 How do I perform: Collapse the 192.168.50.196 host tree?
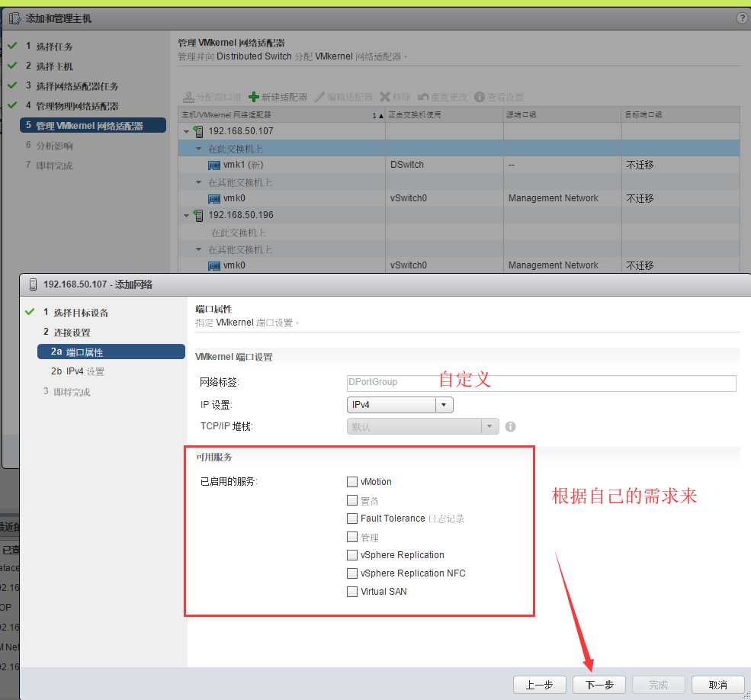[187, 215]
